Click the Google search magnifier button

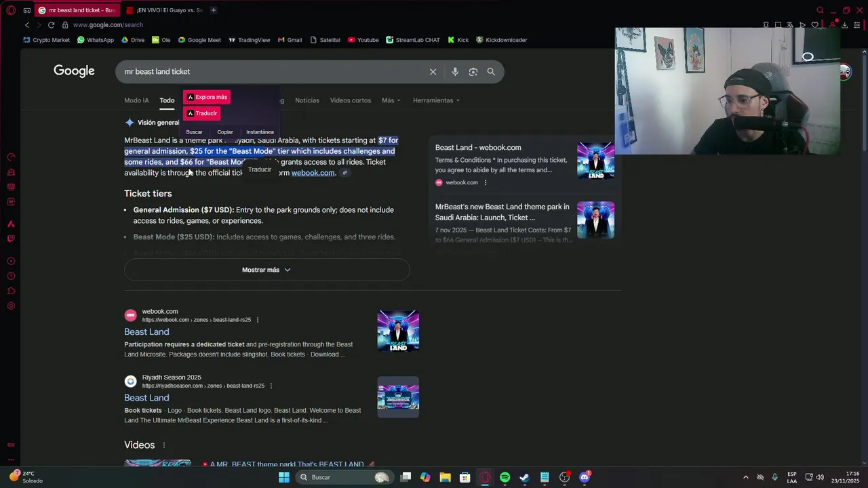(491, 72)
